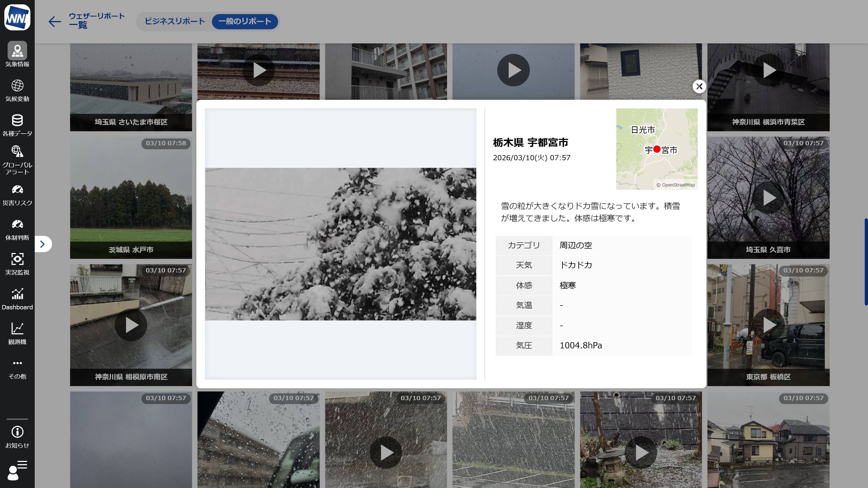Open the 観測機 graph icon

pyautogui.click(x=17, y=329)
